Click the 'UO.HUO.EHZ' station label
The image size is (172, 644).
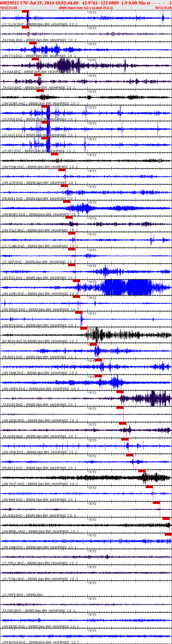(13, 135)
